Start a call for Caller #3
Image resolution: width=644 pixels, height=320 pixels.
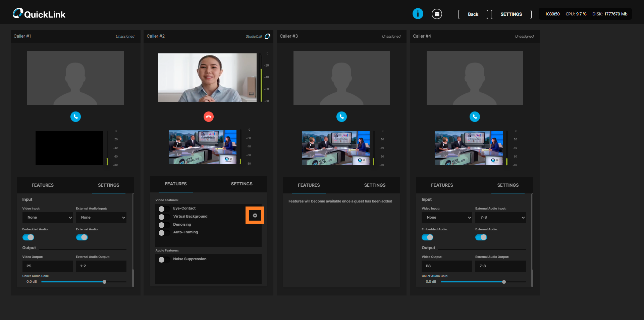[341, 117]
